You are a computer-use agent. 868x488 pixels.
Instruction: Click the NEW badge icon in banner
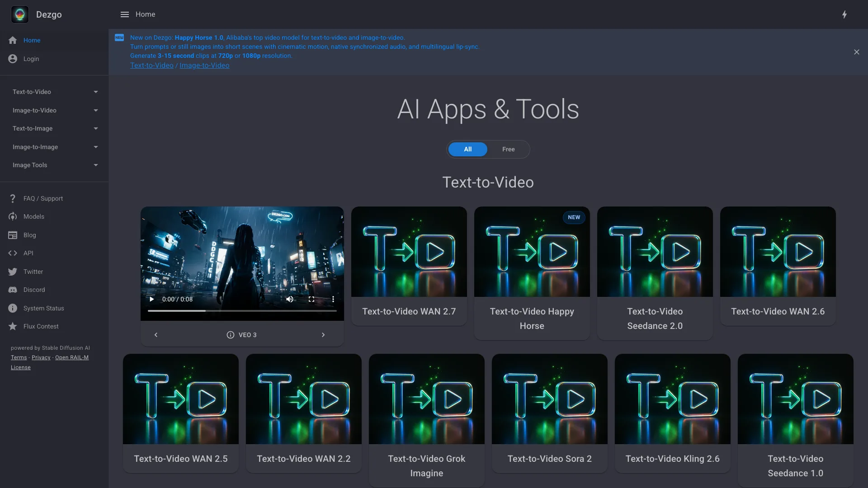tap(119, 38)
